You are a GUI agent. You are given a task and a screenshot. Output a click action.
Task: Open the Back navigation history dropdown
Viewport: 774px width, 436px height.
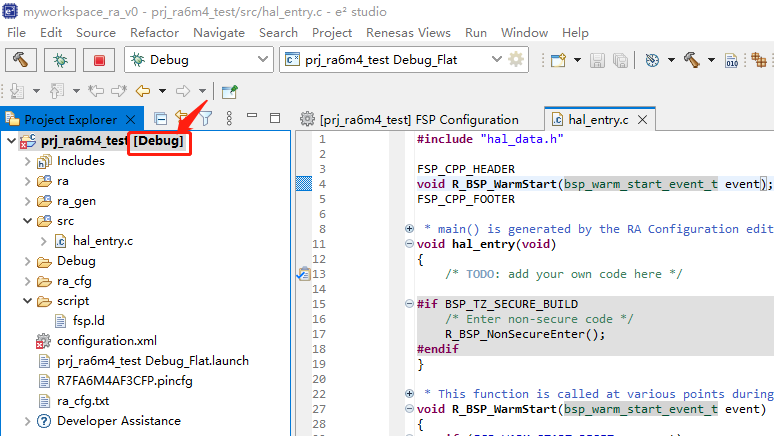coord(162,91)
